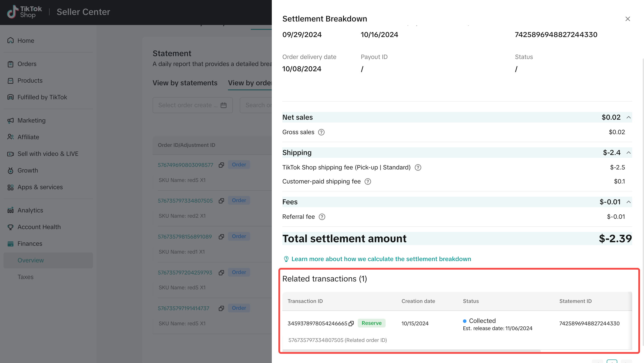
Task: Collapse the Net sales section
Action: tap(628, 117)
